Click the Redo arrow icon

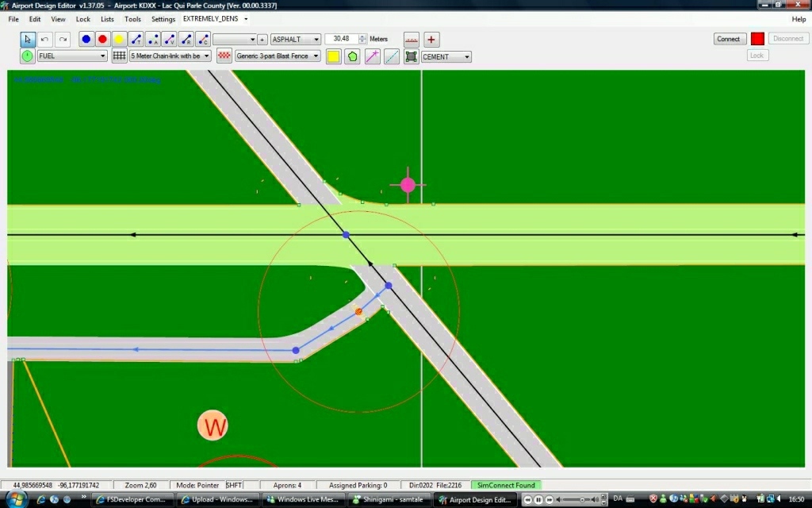(63, 39)
